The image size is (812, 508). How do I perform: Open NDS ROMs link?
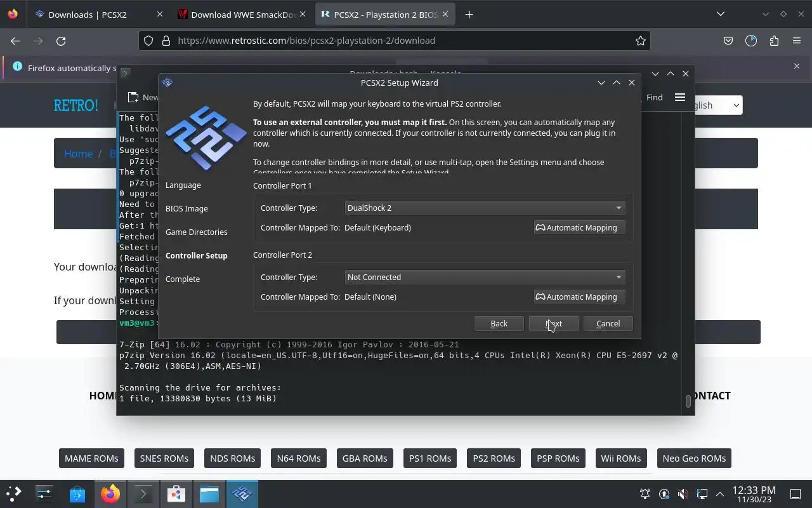point(233,458)
